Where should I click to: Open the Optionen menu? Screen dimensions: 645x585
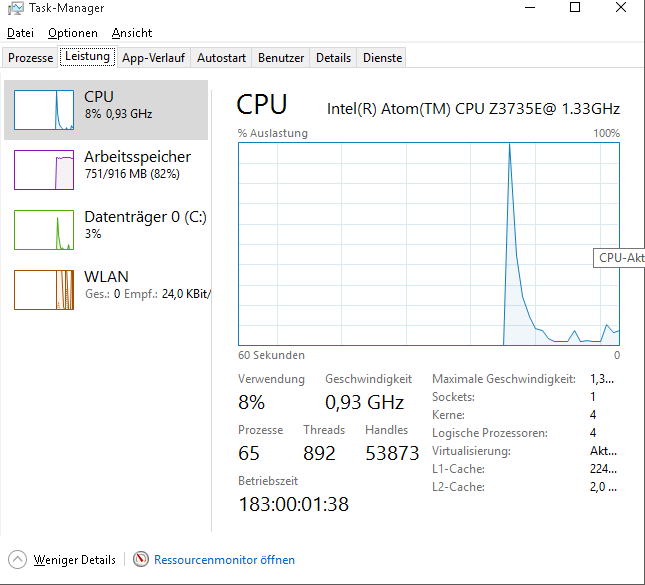(73, 33)
